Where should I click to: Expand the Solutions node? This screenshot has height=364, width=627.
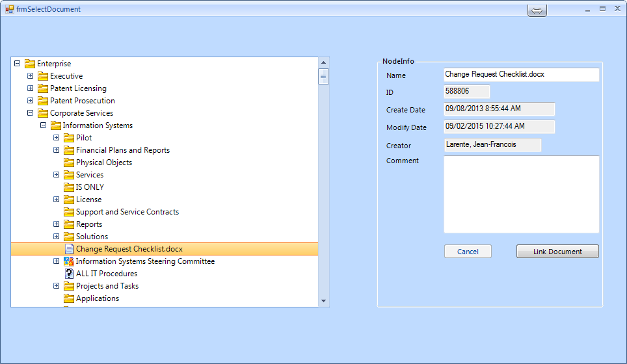pos(57,237)
